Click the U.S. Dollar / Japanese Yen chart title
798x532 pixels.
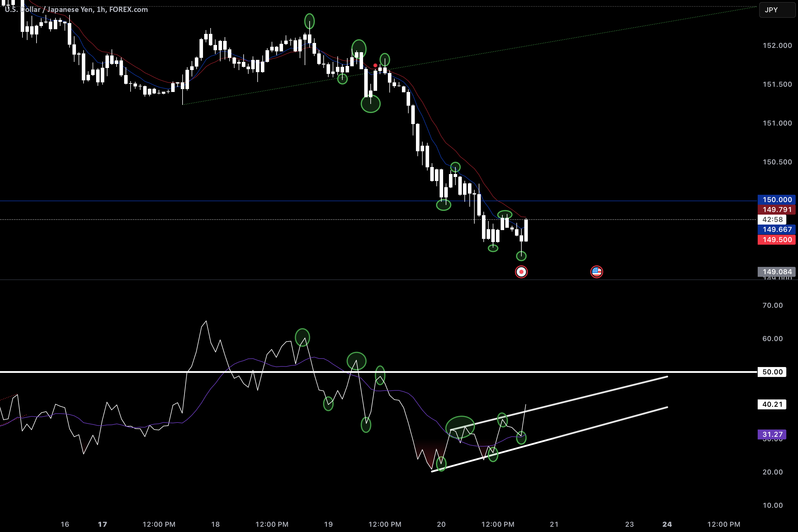click(x=76, y=10)
